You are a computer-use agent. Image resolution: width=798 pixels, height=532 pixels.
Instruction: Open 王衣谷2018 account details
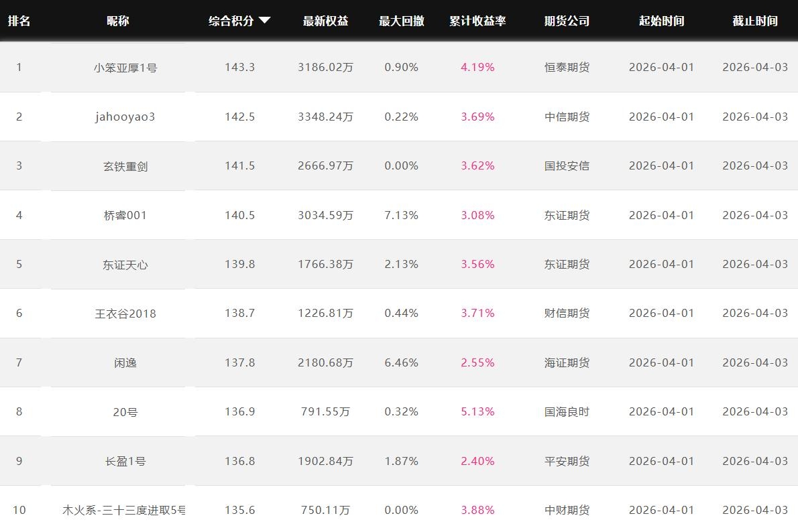pos(125,314)
